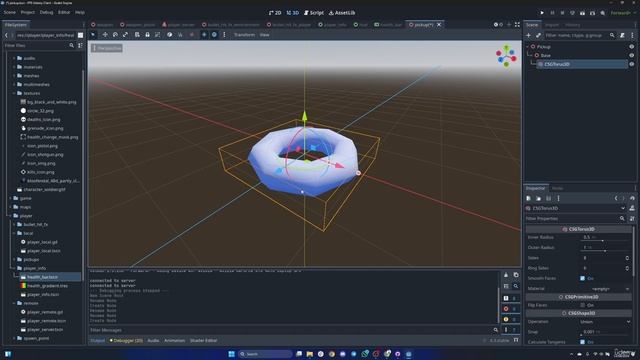640x360 pixels.
Task: Select the Select Mode arrow tool
Action: (x=93, y=35)
